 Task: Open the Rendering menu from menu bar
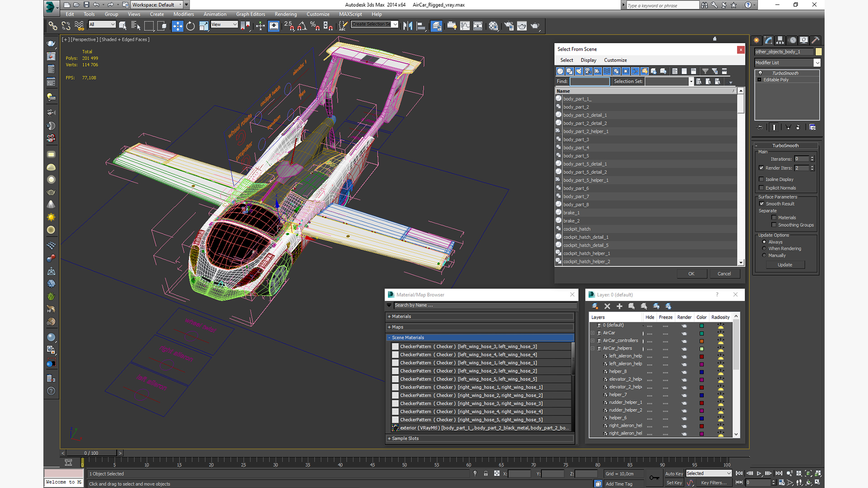point(286,14)
